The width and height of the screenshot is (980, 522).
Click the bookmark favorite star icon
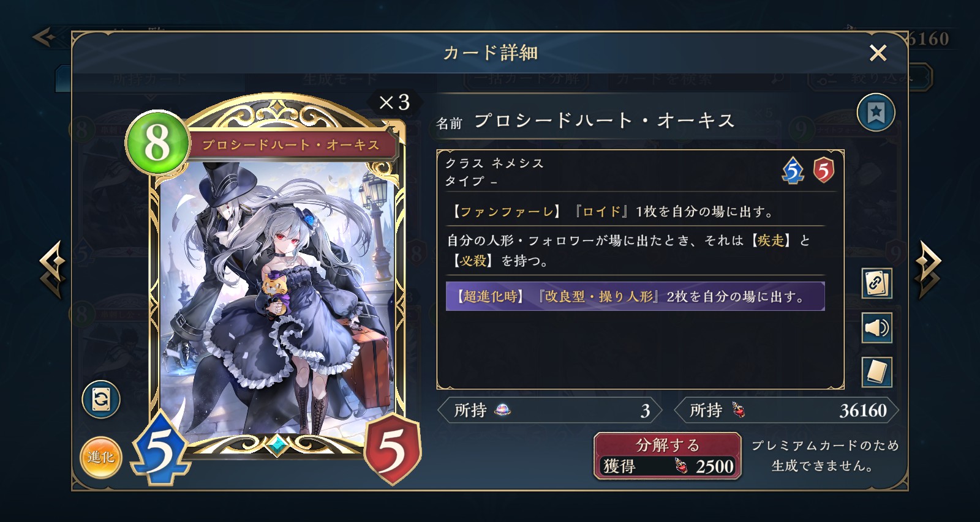tap(876, 113)
